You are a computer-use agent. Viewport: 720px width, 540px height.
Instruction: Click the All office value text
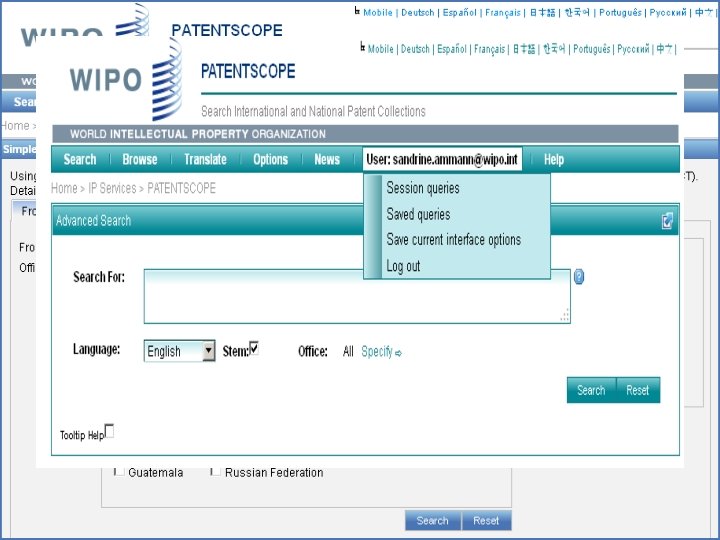tap(348, 352)
